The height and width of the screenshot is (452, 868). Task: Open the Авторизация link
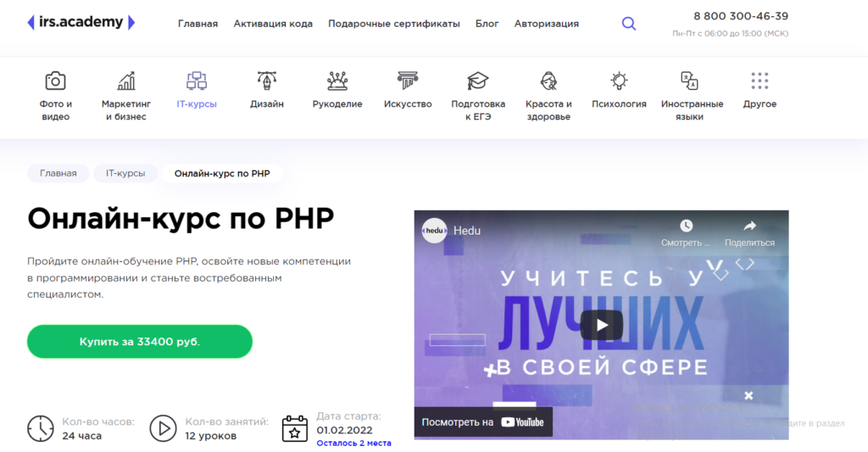pos(547,24)
